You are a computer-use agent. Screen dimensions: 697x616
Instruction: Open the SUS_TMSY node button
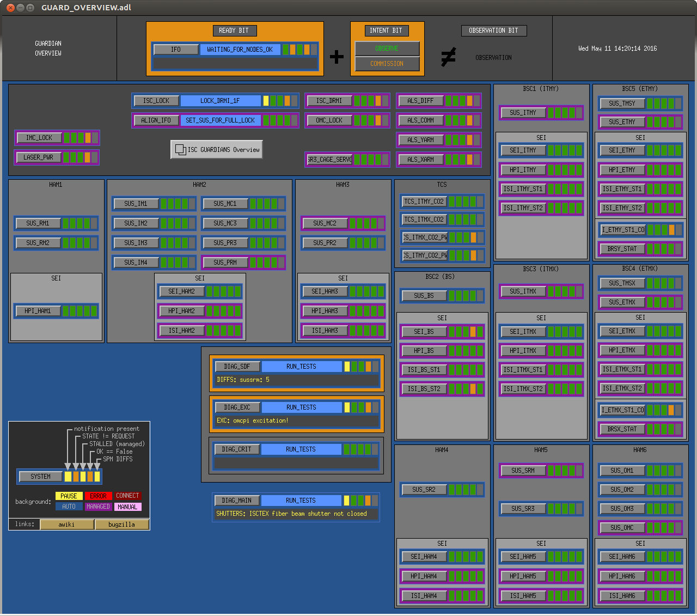pyautogui.click(x=622, y=103)
